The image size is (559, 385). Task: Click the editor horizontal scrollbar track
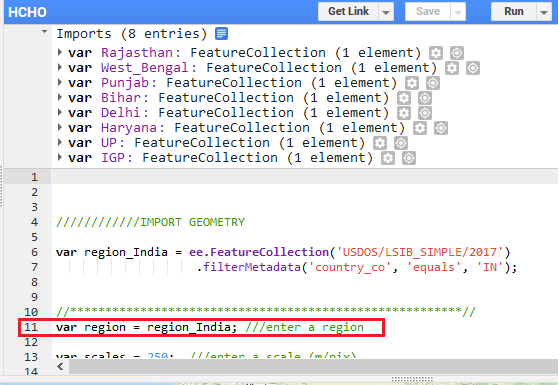(313, 366)
